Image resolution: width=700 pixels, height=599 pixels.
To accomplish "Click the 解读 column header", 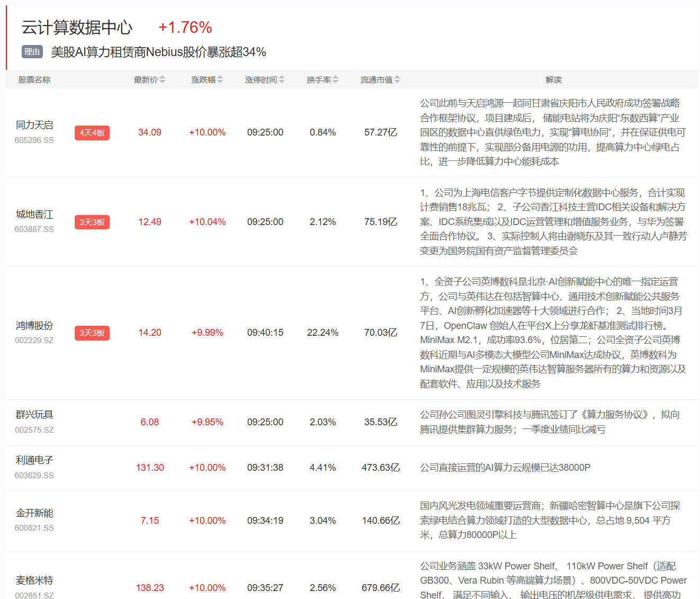I will click(553, 79).
